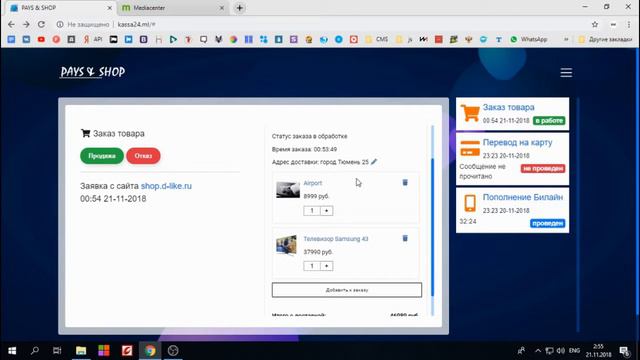Click the проведен status badge
640x360 pixels.
548,223
